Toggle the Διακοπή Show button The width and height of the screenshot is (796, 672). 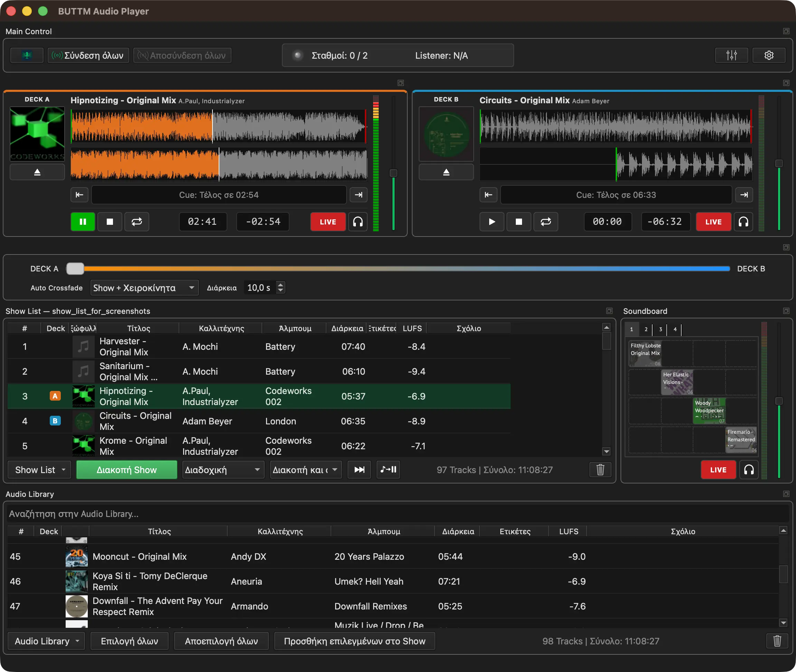pyautogui.click(x=126, y=469)
